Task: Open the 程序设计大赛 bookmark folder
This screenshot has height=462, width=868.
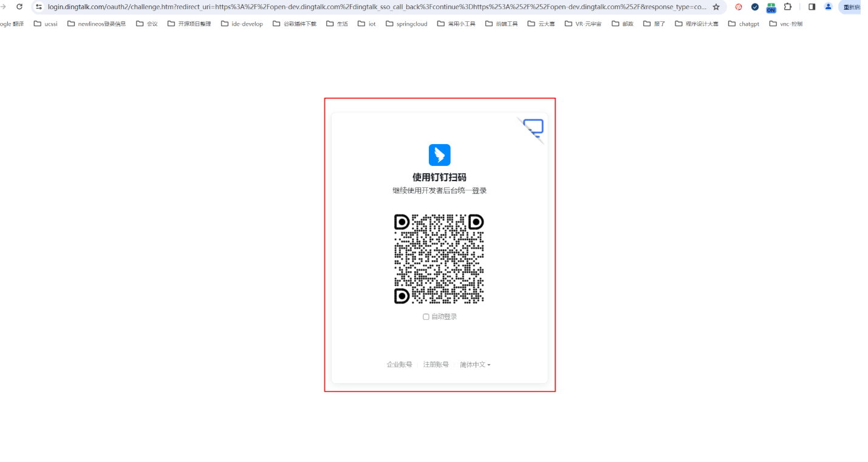Action: pyautogui.click(x=697, y=24)
